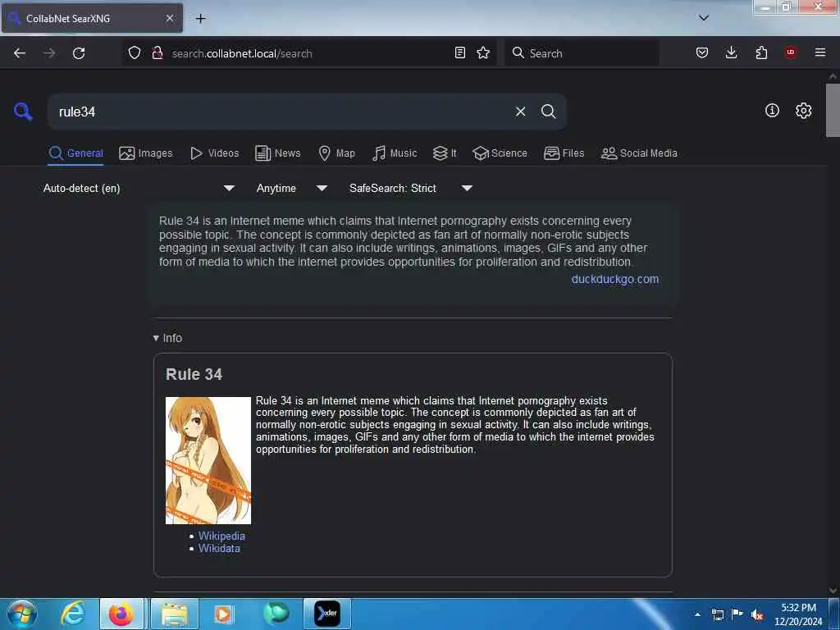Click the Firefox toolbar Search box
The height and width of the screenshot is (630, 840).
[x=582, y=53]
